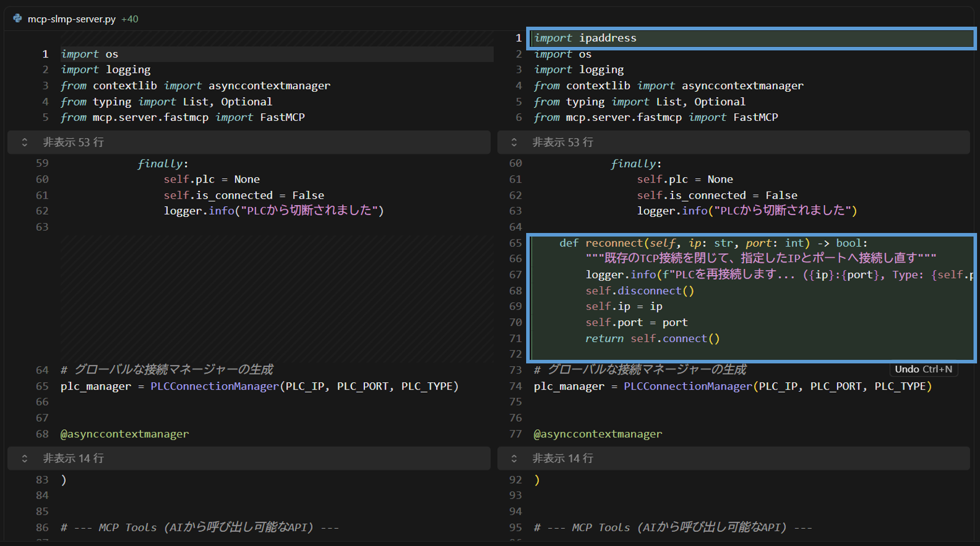Click '@asynccontextmanager' on left line 68

[124, 434]
